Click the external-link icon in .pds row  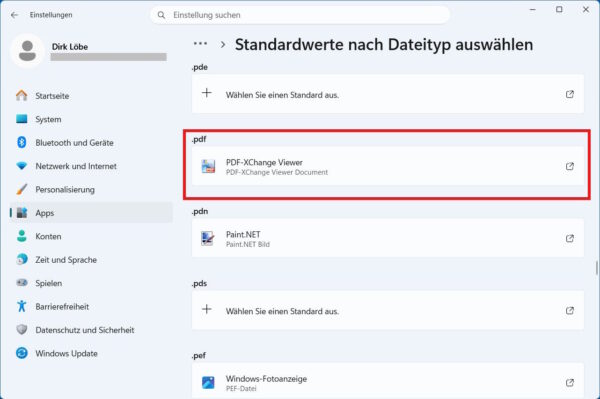(x=570, y=310)
